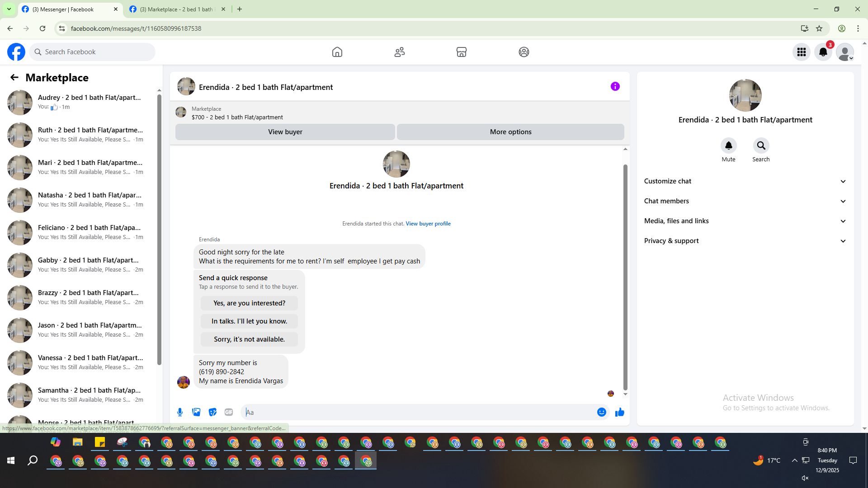The height and width of the screenshot is (488, 868).
Task: Expand Media, files and links section
Action: [x=745, y=221]
